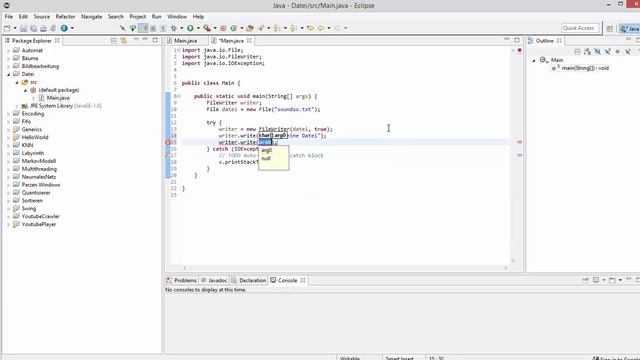Toggle Sort in the Outline toolbar
The width and height of the screenshot is (640, 360).
tap(587, 51)
